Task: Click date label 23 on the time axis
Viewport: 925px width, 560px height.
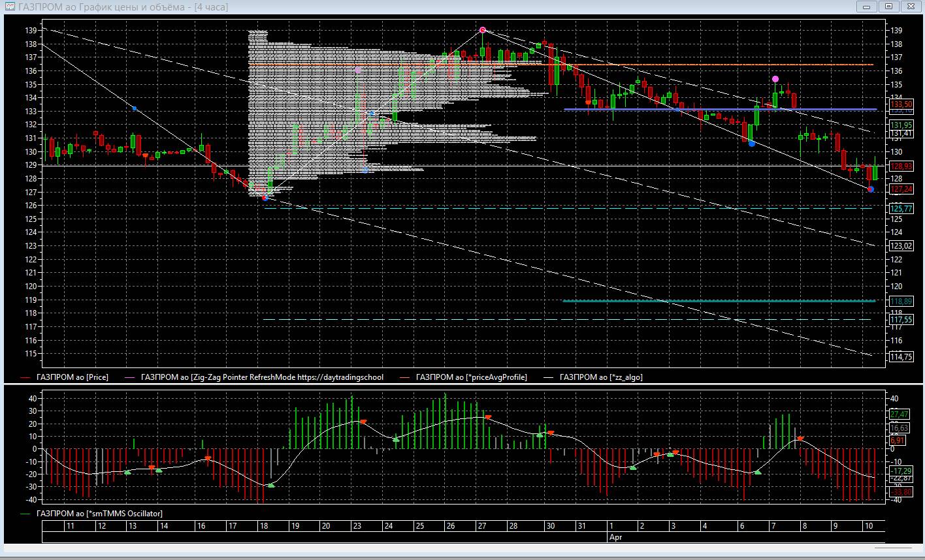Action: click(x=357, y=526)
